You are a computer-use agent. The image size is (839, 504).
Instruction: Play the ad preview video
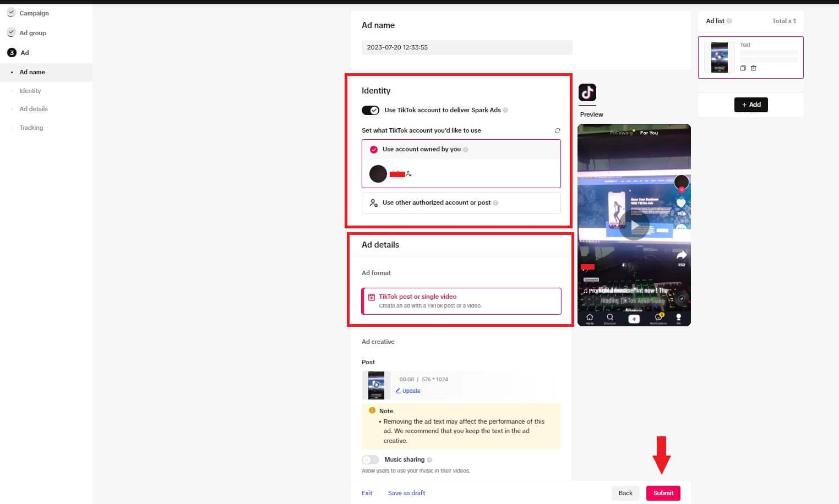634,225
